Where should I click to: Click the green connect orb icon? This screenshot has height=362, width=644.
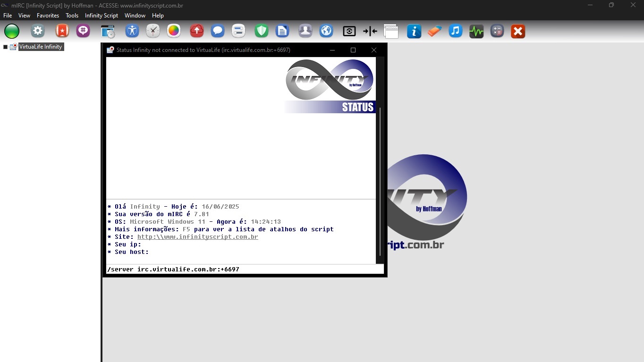(x=12, y=32)
